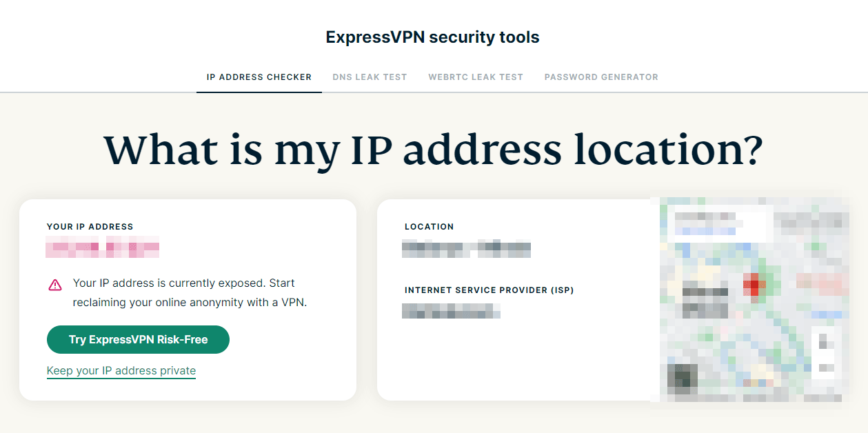This screenshot has height=433, width=868.
Task: Switch to DNS Leak Test tab
Action: pyautogui.click(x=370, y=77)
